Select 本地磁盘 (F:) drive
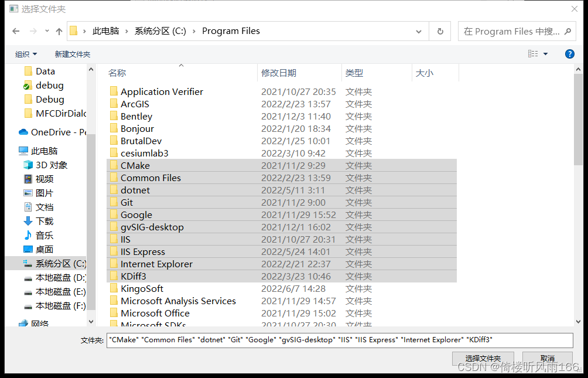588x378 pixels. pyautogui.click(x=54, y=306)
